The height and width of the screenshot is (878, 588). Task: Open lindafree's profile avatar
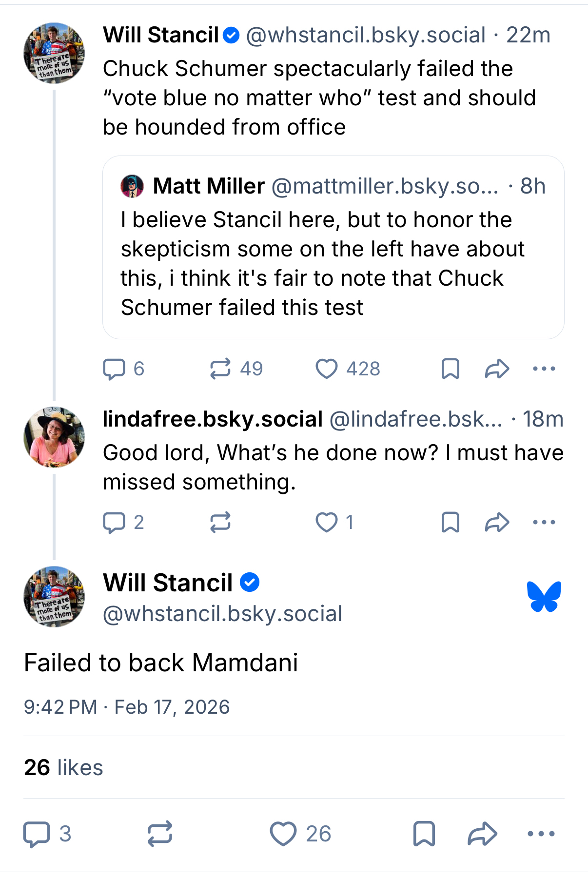(54, 437)
